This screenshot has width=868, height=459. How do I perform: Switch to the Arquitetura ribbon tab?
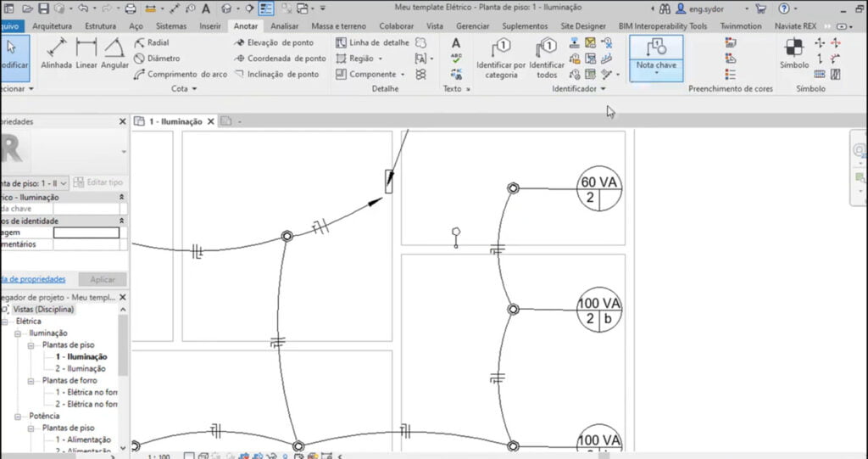pos(52,26)
